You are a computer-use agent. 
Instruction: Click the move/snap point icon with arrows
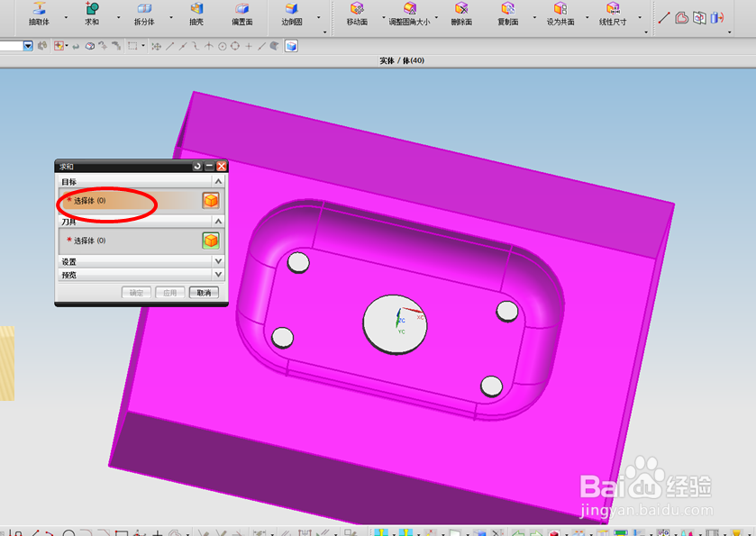(x=156, y=46)
